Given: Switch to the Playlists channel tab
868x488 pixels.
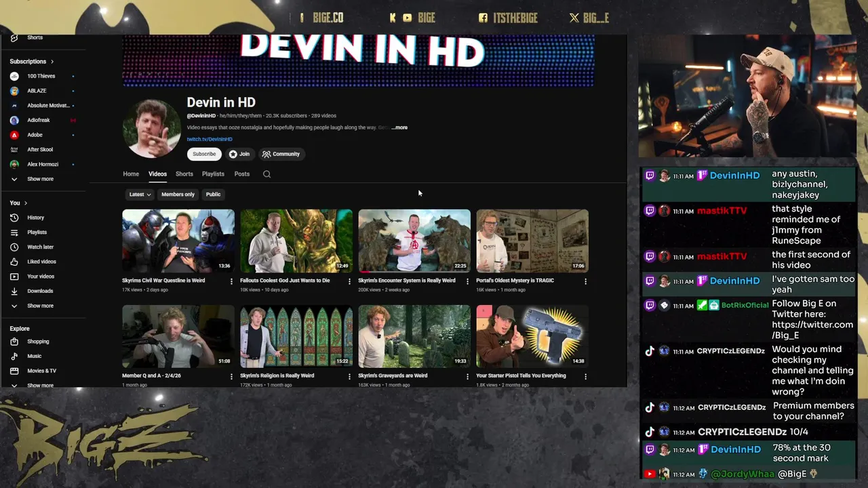Looking at the screenshot, I should pyautogui.click(x=213, y=174).
